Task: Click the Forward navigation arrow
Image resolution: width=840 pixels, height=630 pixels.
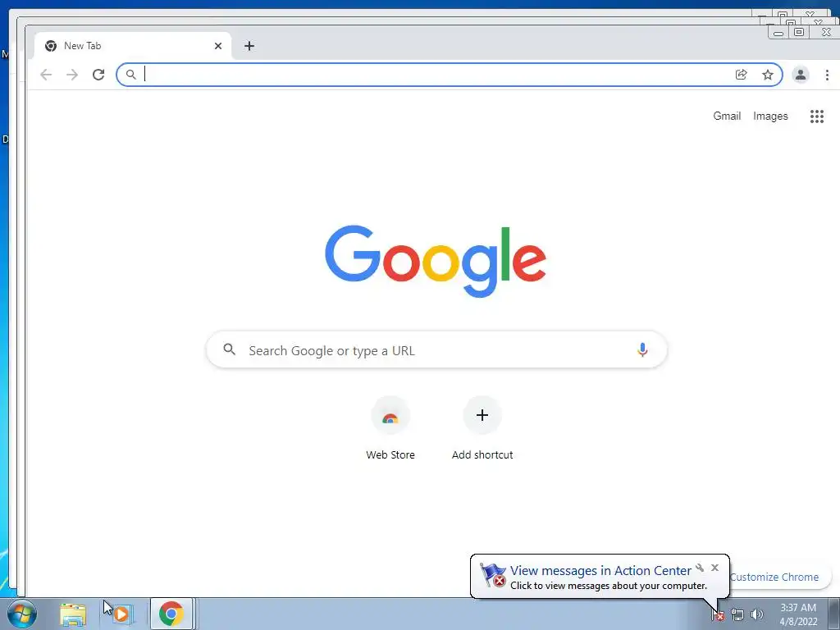Action: tap(72, 75)
